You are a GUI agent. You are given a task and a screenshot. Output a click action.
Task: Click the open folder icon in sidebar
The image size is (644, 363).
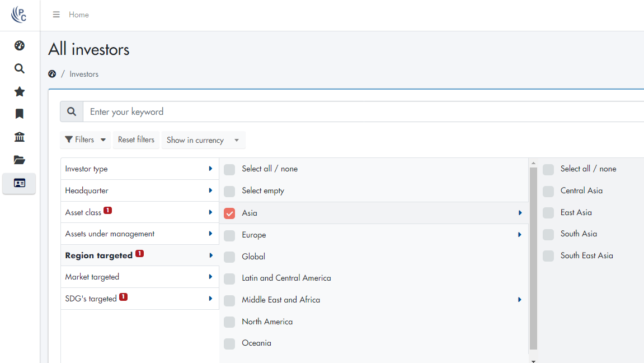19,160
